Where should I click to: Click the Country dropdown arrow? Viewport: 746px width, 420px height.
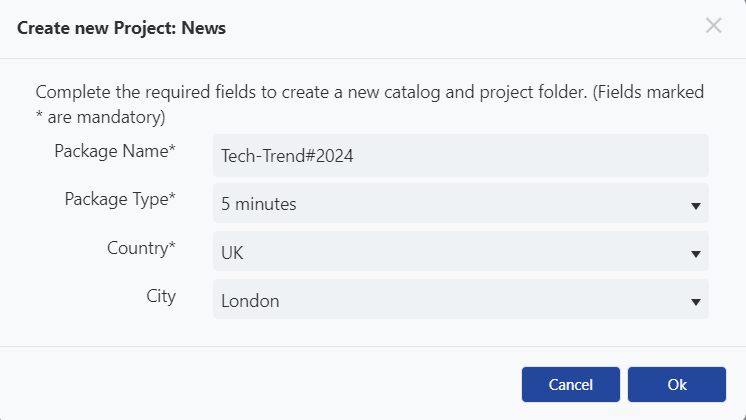coord(696,254)
